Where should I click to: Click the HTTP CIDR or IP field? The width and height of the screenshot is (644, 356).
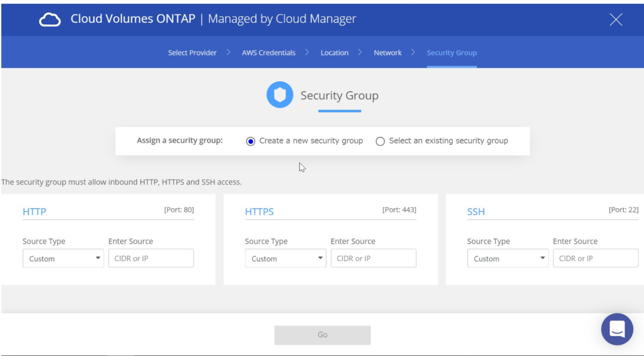151,258
